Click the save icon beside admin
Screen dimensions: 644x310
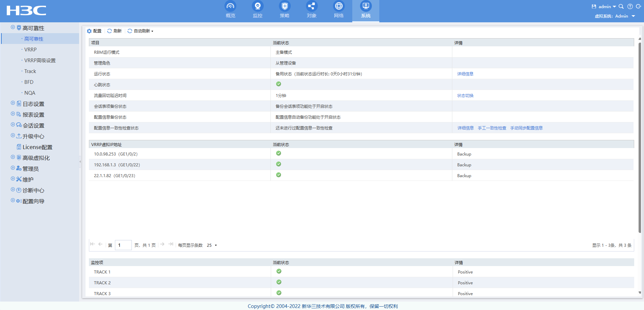[594, 6]
